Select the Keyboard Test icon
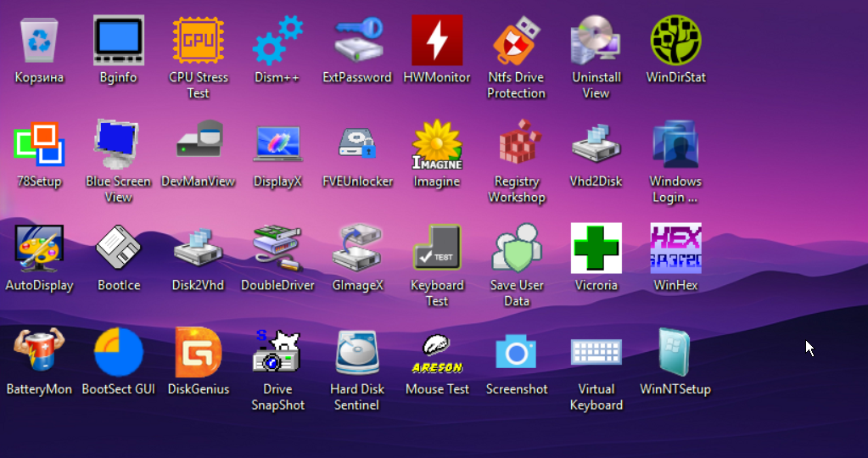This screenshot has width=868, height=458. (437, 248)
